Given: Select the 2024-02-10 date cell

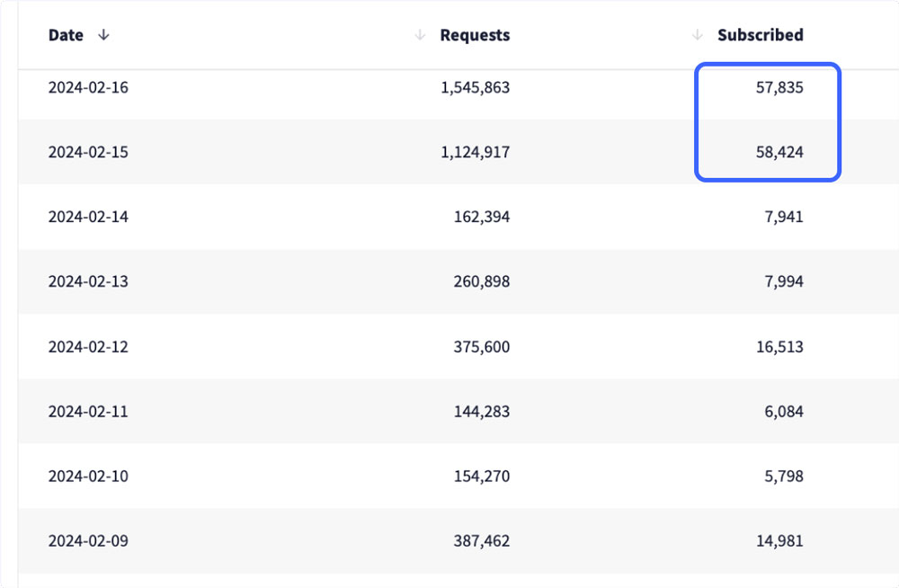Looking at the screenshot, I should (x=88, y=476).
